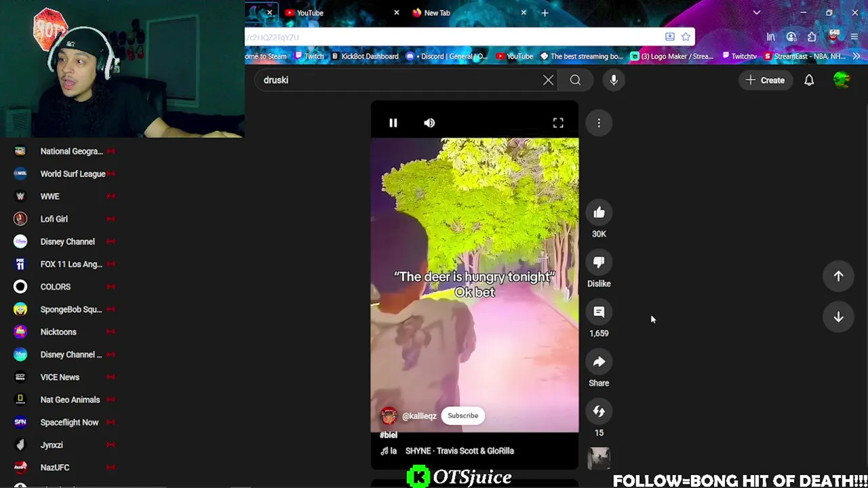Open the Firefox hamburger application menu
The height and width of the screenshot is (488, 868).
[854, 37]
